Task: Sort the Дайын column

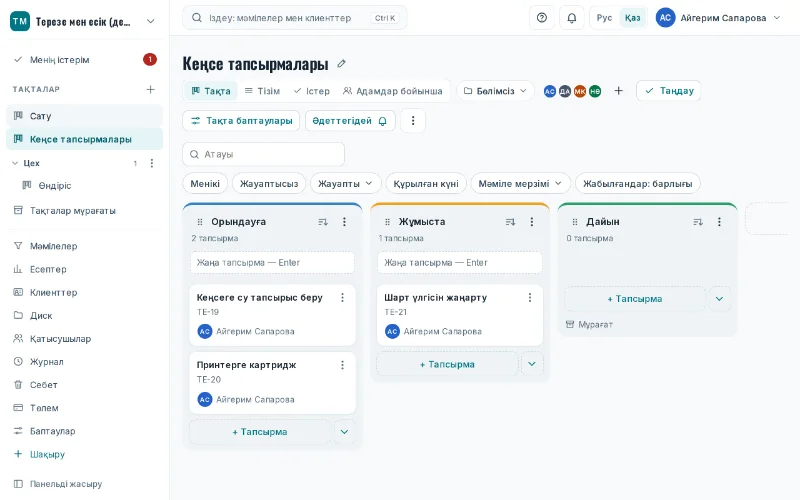Action: [698, 222]
